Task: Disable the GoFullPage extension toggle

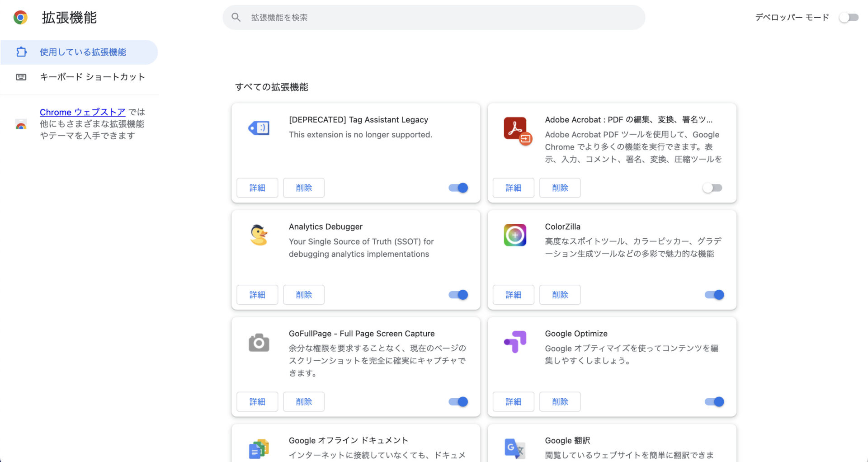Action: pyautogui.click(x=458, y=401)
